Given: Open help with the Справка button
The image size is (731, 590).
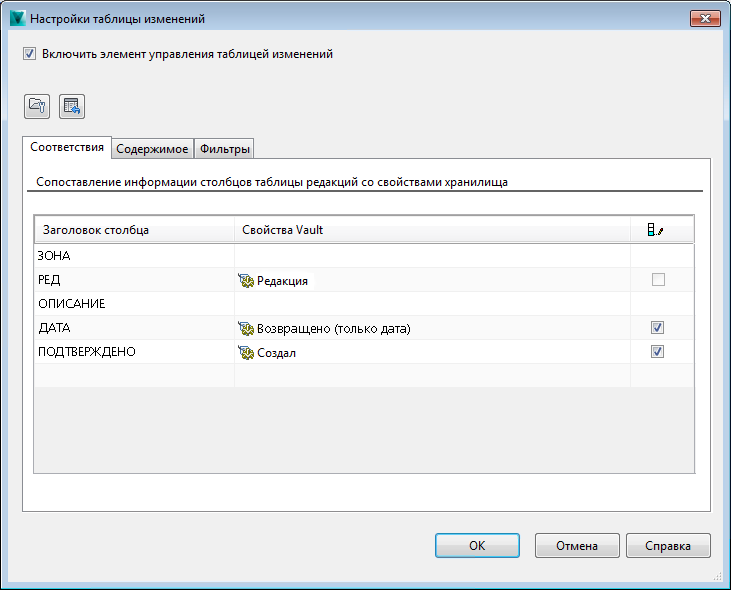Looking at the screenshot, I should (668, 546).
